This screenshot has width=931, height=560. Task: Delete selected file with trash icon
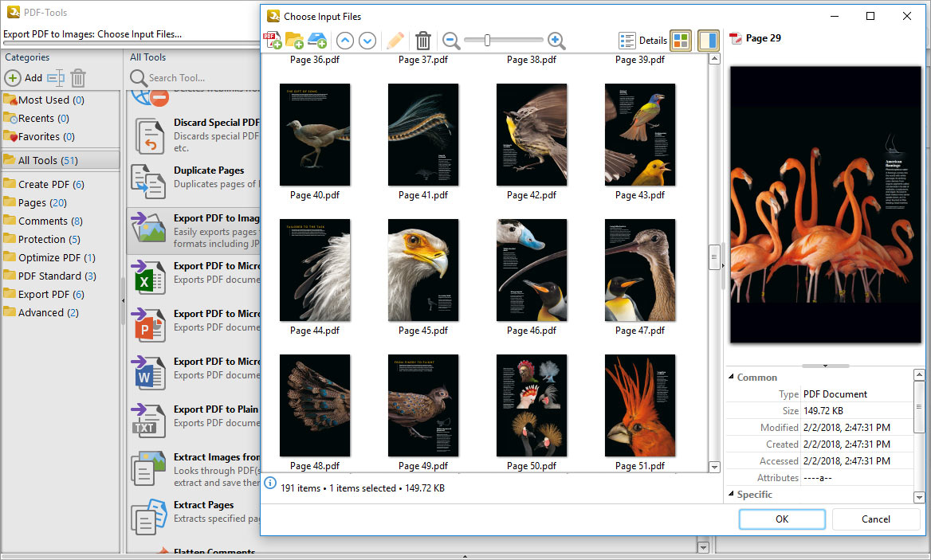pyautogui.click(x=423, y=41)
